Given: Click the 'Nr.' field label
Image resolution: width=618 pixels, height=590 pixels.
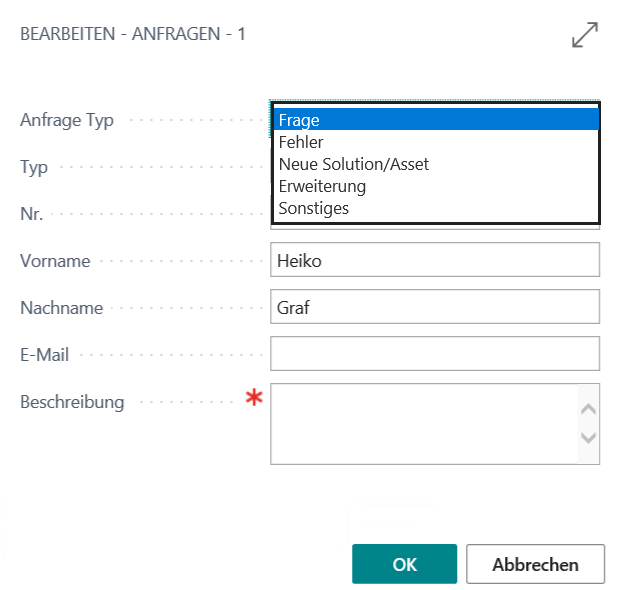Looking at the screenshot, I should click(31, 214).
